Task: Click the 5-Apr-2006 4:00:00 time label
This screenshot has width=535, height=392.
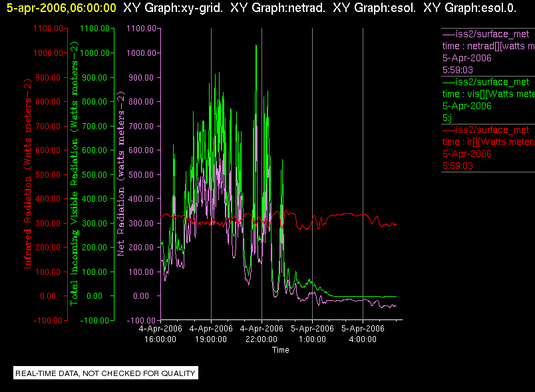Action: pos(363,333)
